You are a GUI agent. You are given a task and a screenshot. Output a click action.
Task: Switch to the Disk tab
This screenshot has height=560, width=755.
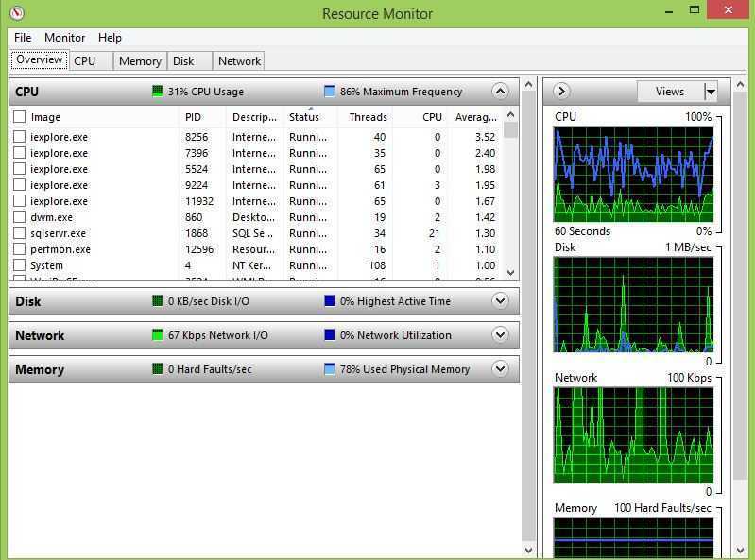point(189,61)
